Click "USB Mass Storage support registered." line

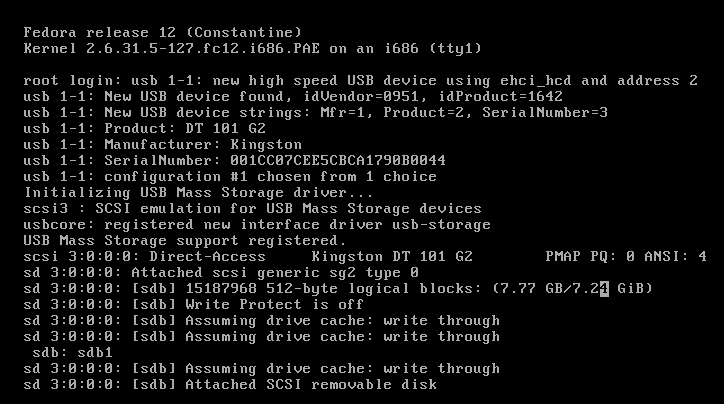(185, 241)
